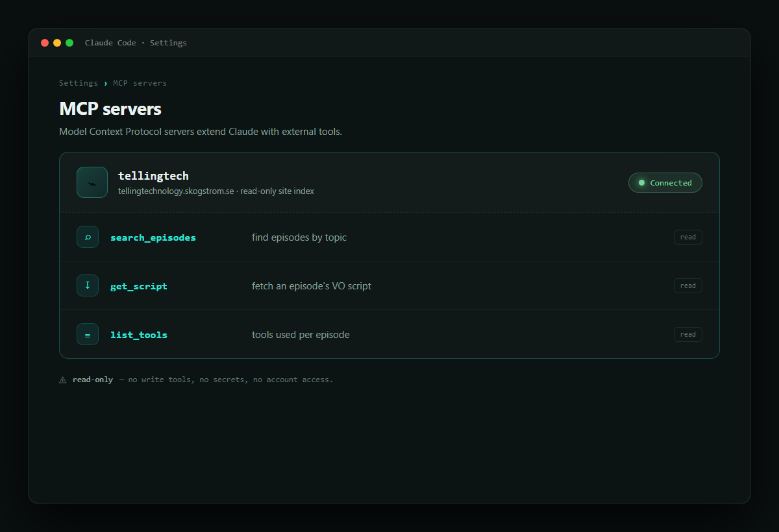Click the tellingtechnology.skogstrom.se server URL text

[176, 191]
